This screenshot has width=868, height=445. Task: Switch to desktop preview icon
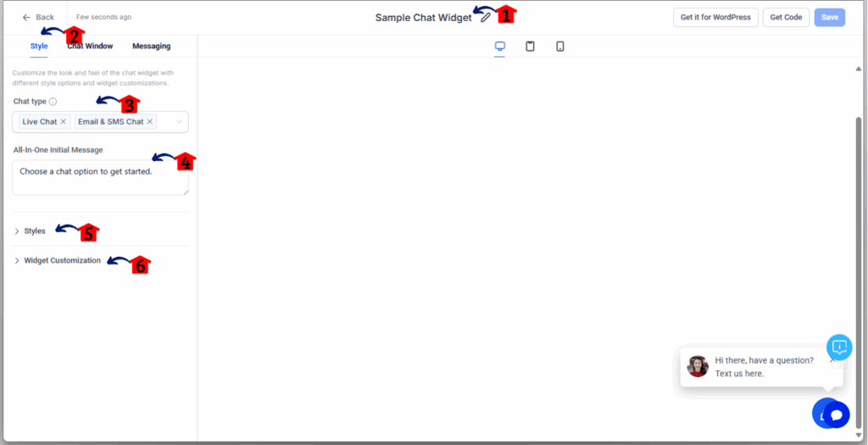pyautogui.click(x=500, y=46)
